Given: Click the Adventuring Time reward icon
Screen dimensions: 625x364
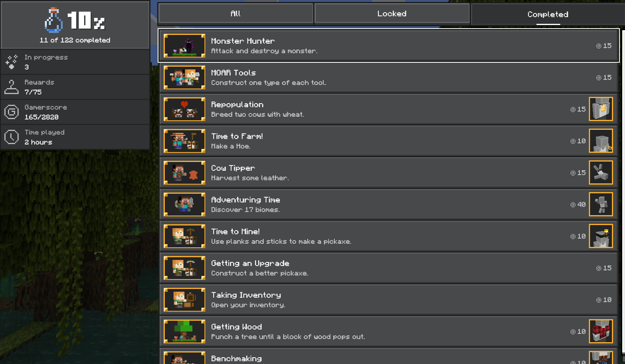Looking at the screenshot, I should (601, 204).
